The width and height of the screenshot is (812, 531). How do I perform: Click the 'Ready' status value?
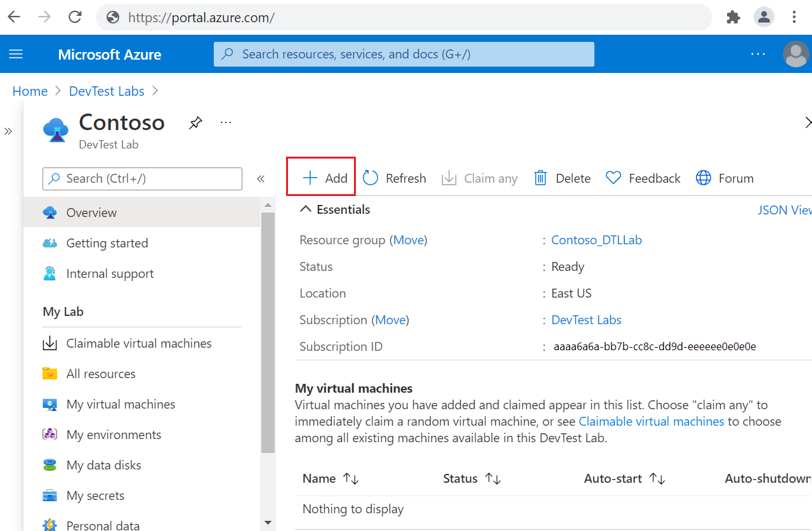pos(568,266)
